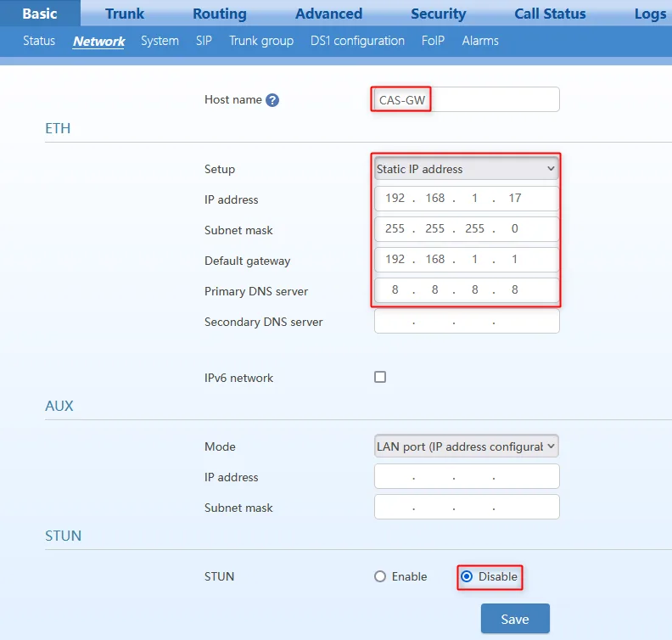
Task: Open the Alarms submenu page
Action: click(480, 41)
